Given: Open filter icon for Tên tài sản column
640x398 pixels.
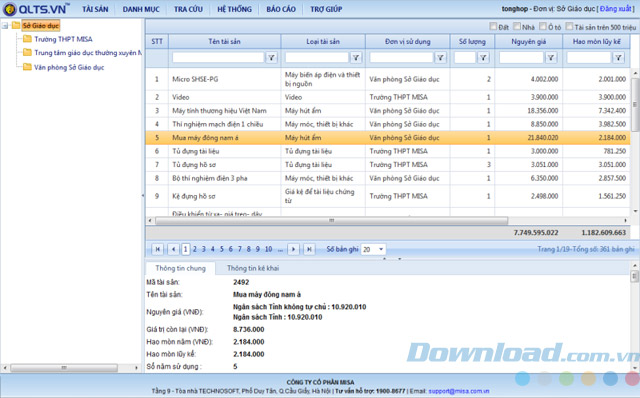Looking at the screenshot, I should (x=271, y=58).
